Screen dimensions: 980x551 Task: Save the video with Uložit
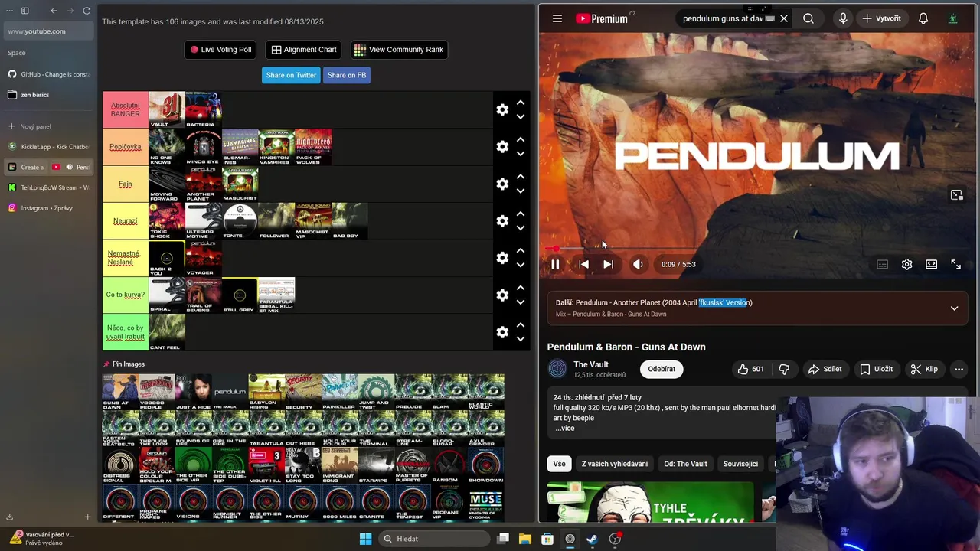[876, 369]
